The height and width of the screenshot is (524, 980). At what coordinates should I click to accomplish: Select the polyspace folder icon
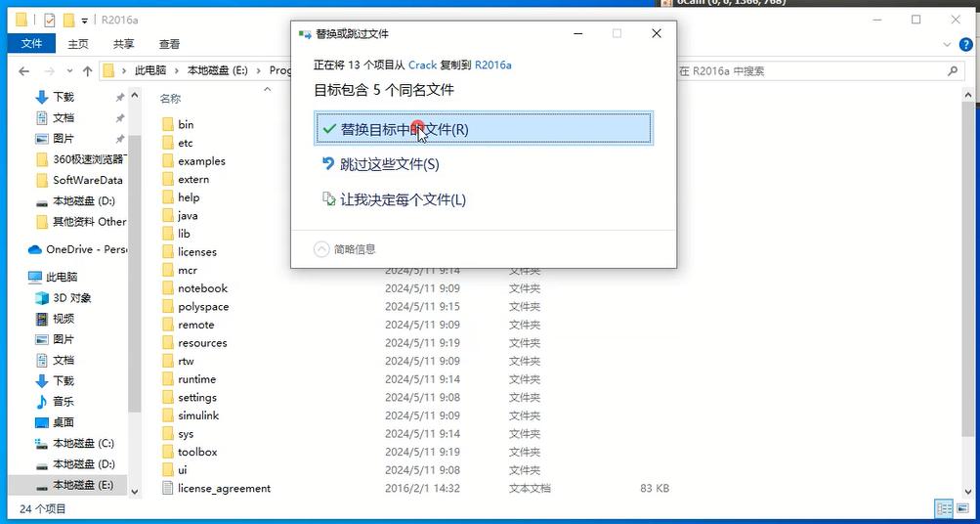pyautogui.click(x=167, y=306)
